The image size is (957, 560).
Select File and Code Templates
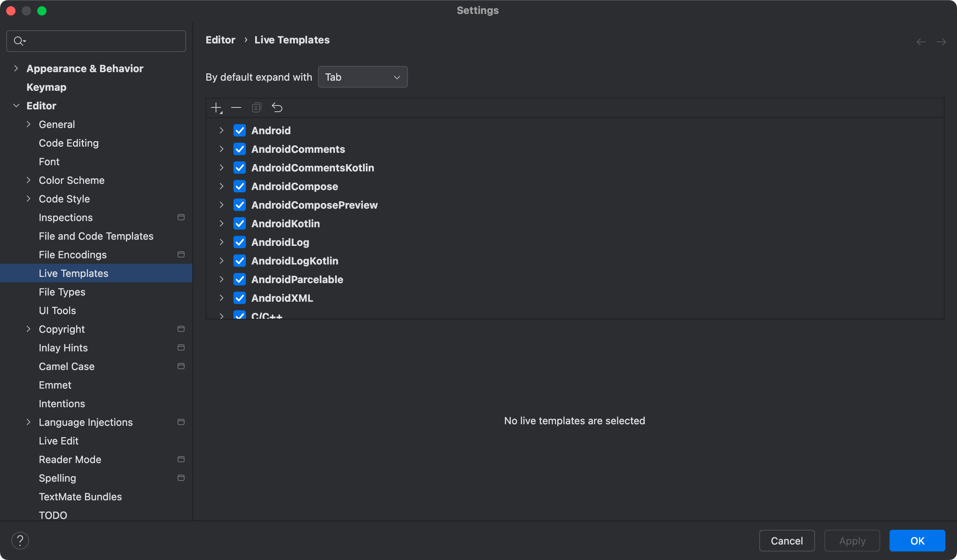click(x=96, y=236)
